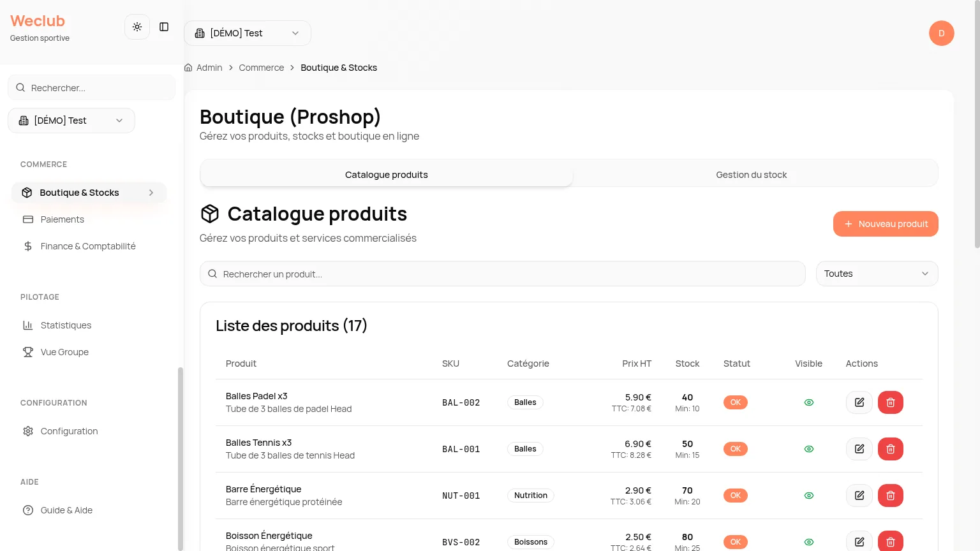Viewport: 980px width, 551px height.
Task: Click the product search magnifier icon
Action: click(212, 274)
